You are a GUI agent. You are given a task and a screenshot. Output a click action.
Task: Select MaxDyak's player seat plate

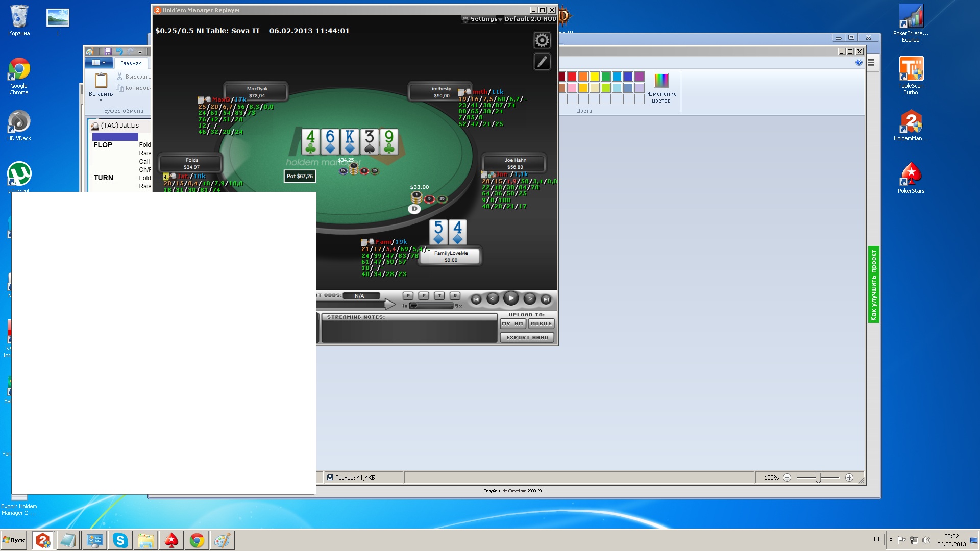click(257, 92)
